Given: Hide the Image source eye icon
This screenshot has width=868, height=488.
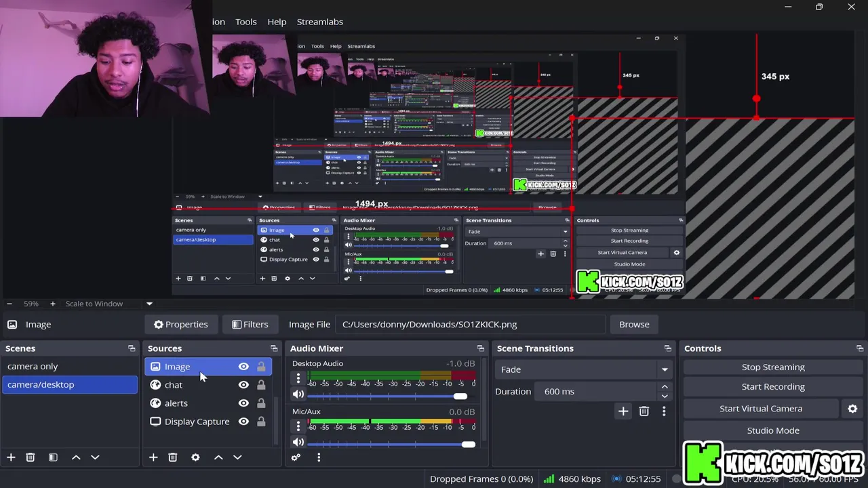Looking at the screenshot, I should 243,367.
